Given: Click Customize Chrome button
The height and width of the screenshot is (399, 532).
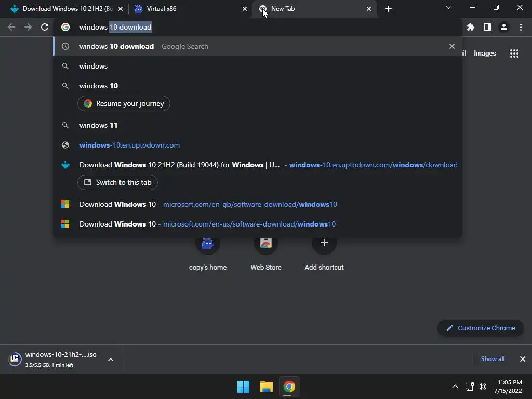Looking at the screenshot, I should coord(481,328).
